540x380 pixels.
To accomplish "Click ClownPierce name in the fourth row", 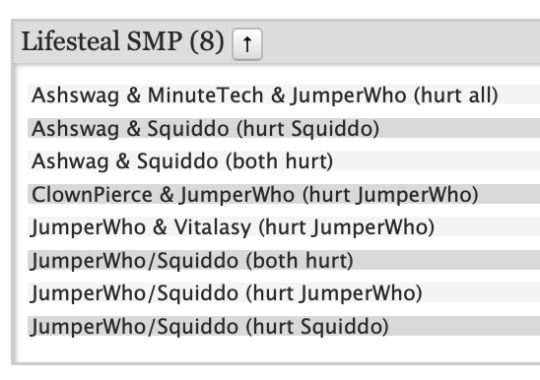I will click(x=92, y=194).
